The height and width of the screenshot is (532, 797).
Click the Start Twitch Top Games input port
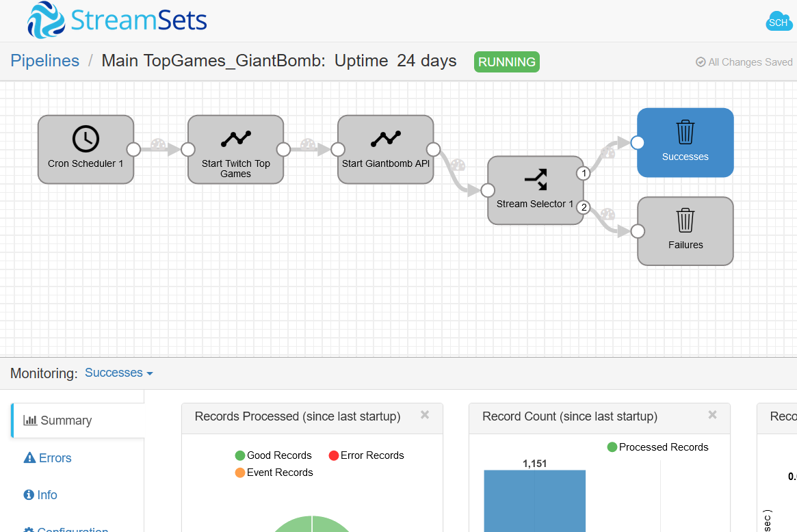coord(188,149)
